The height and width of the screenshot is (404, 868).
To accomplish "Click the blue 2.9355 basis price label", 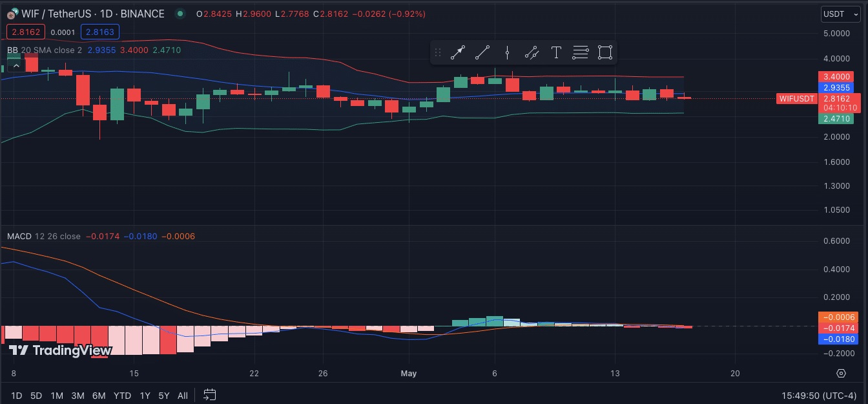I will pos(837,87).
